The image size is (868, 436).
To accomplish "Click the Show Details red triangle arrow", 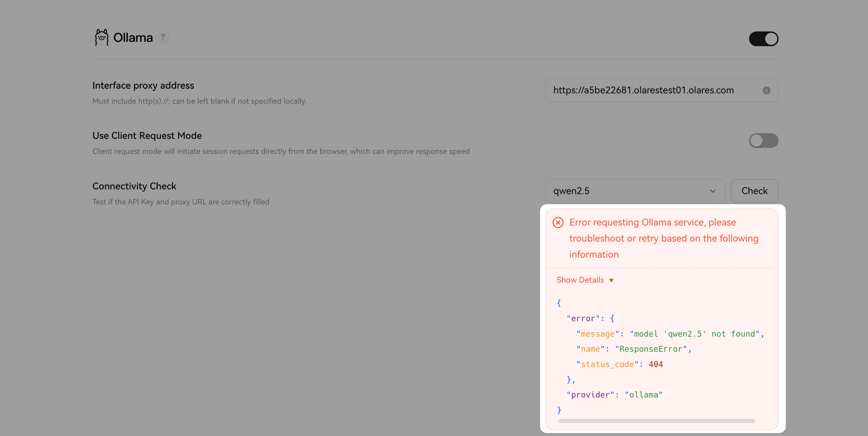I will pos(611,280).
